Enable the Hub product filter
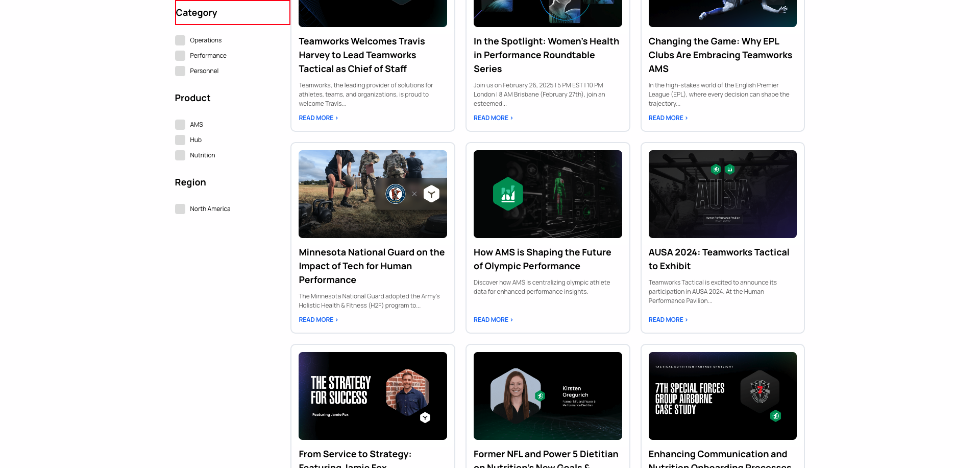This screenshot has height=468, width=980. (x=180, y=139)
